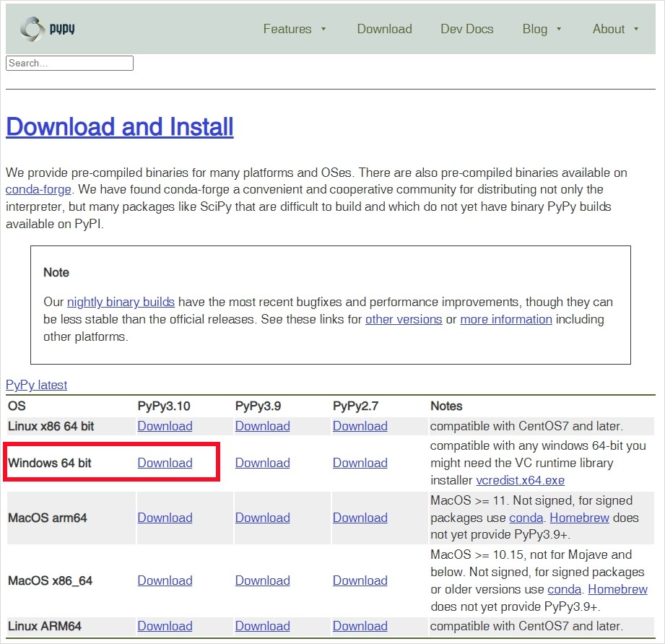Download PyPy2.7 for MacOS arm64
This screenshot has height=644, width=665.
coord(360,518)
